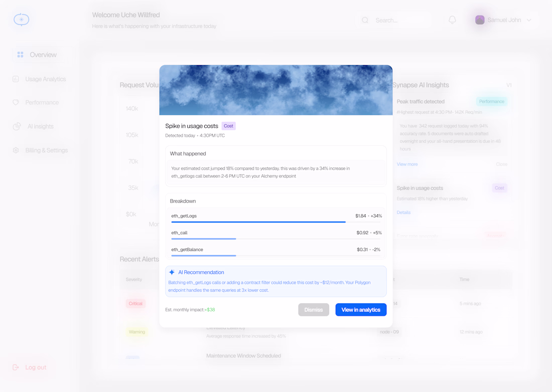Dismiss the usage cost alert
The width and height of the screenshot is (552, 392).
pyautogui.click(x=313, y=310)
